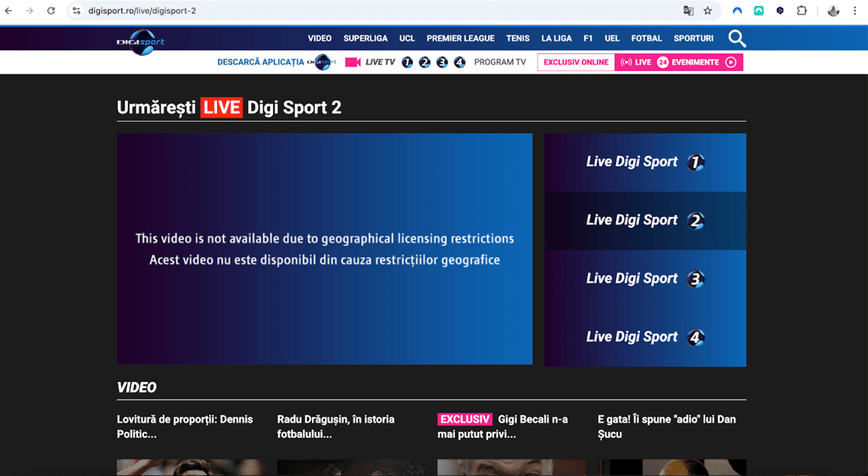Select Live Digi Sport 2 channel
The image size is (868, 476).
coord(645,220)
